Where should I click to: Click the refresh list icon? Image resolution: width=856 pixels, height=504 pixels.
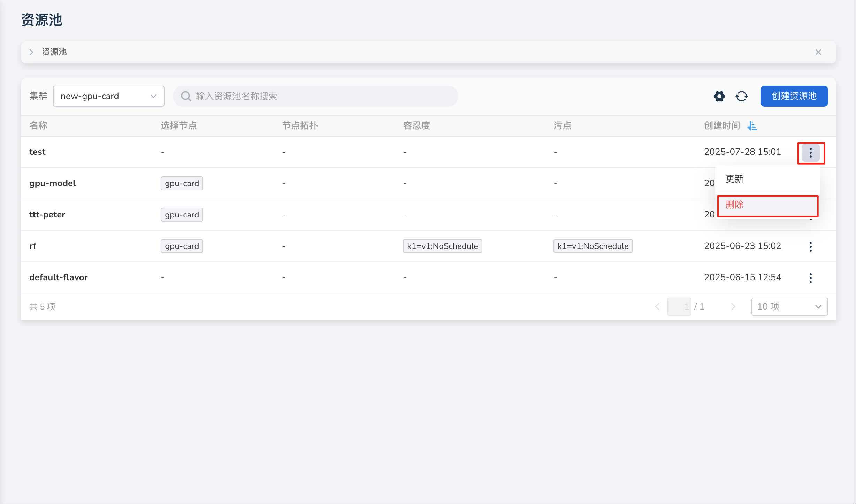click(741, 96)
